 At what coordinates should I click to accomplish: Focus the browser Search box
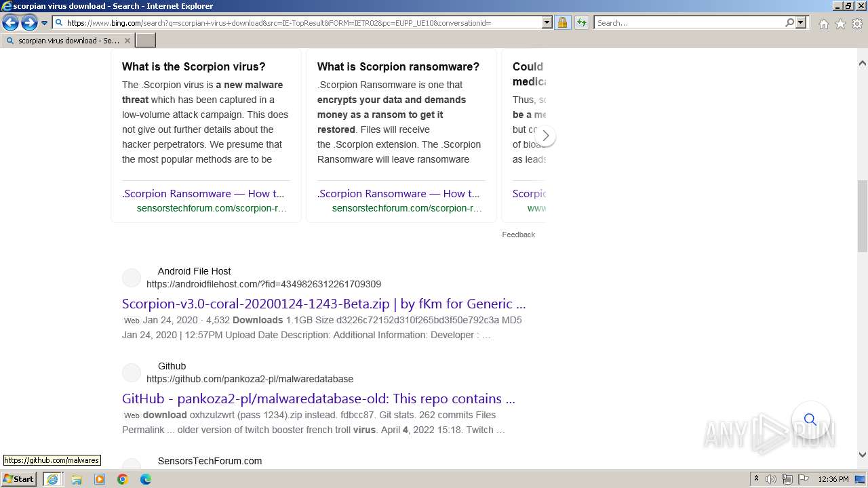689,23
